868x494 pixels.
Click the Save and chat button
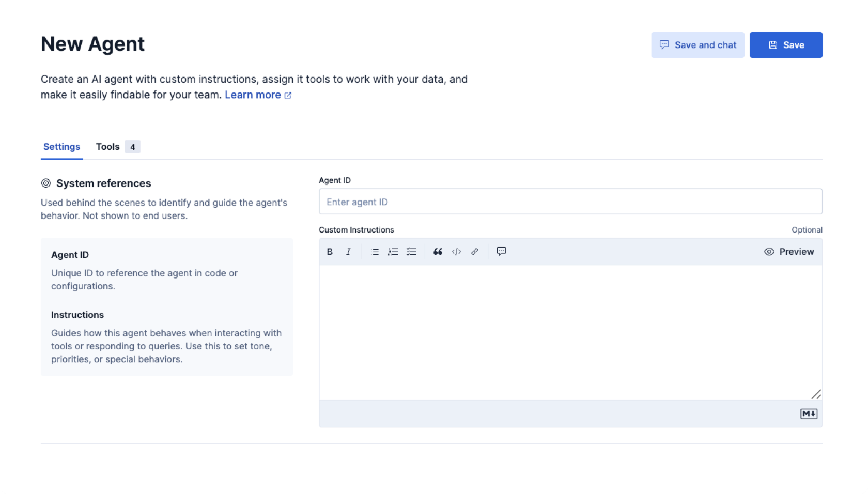click(698, 45)
